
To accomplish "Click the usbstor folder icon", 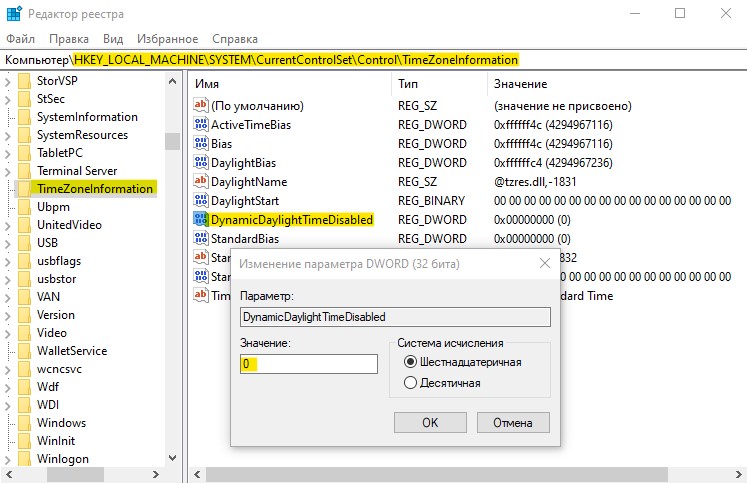I will 24,279.
